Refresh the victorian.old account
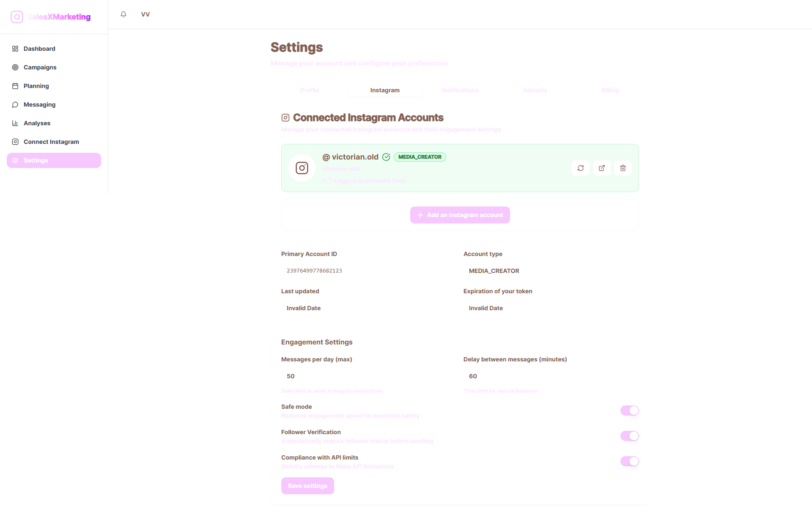The image size is (812, 515). [581, 168]
